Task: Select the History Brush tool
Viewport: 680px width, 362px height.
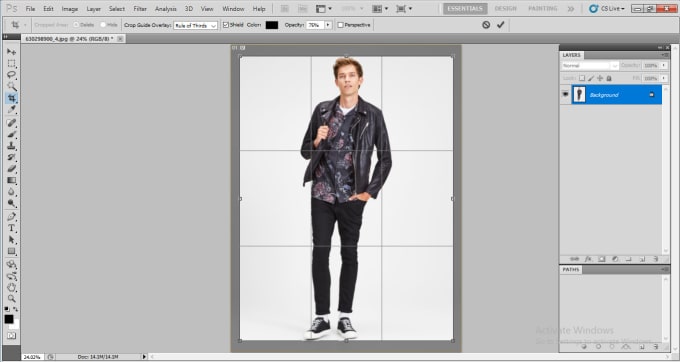Action: coord(11,157)
